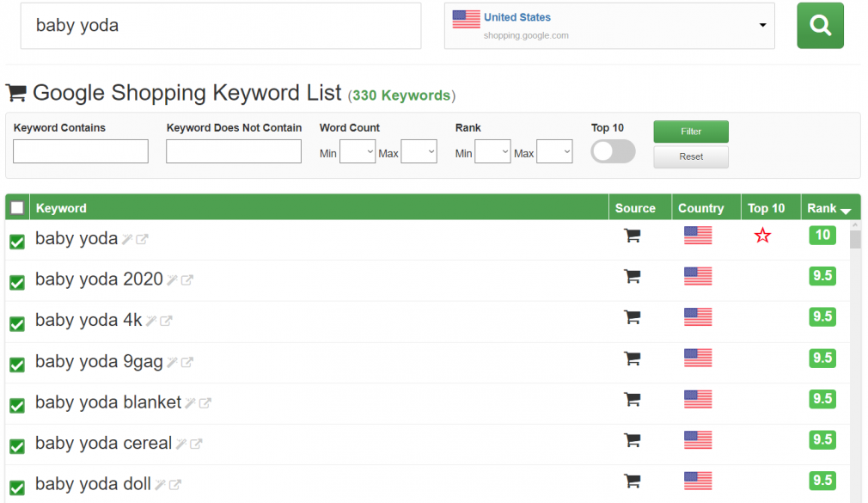The height and width of the screenshot is (503, 868).
Task: Click the keyword list vertical scrollbar thumb
Action: pyautogui.click(x=855, y=239)
